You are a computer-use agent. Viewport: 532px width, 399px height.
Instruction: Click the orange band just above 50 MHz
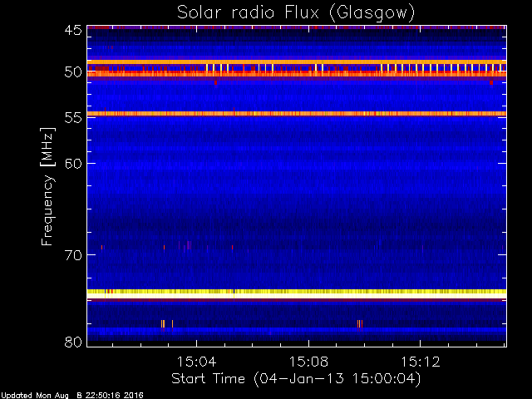pos(297,62)
